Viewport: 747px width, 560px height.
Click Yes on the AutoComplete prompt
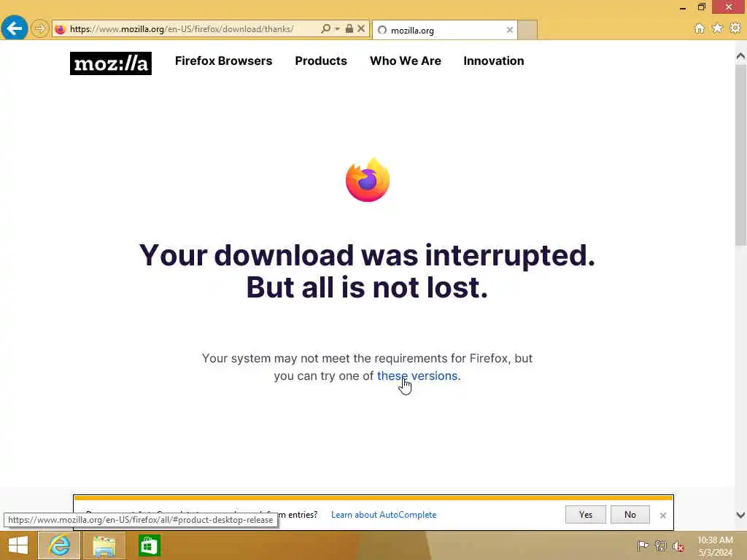click(586, 515)
